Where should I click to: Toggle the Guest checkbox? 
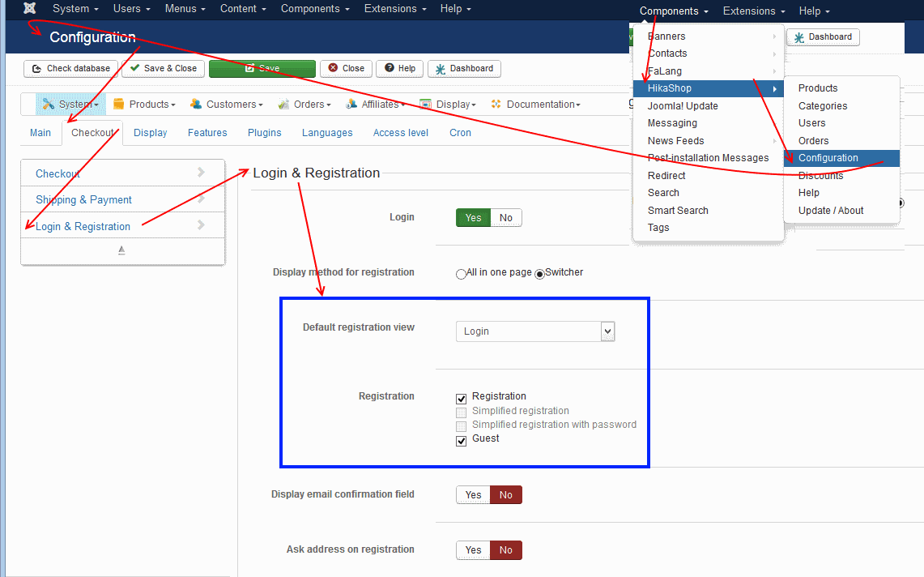click(462, 441)
